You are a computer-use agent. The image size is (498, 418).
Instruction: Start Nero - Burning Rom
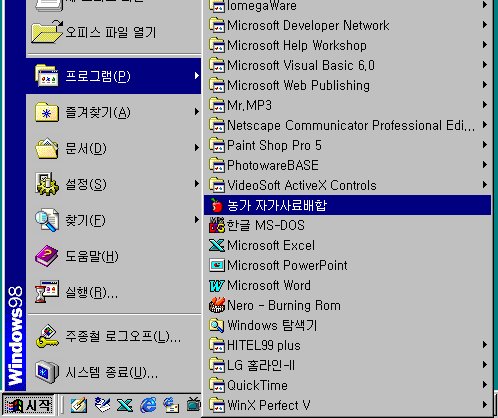click(347, 305)
